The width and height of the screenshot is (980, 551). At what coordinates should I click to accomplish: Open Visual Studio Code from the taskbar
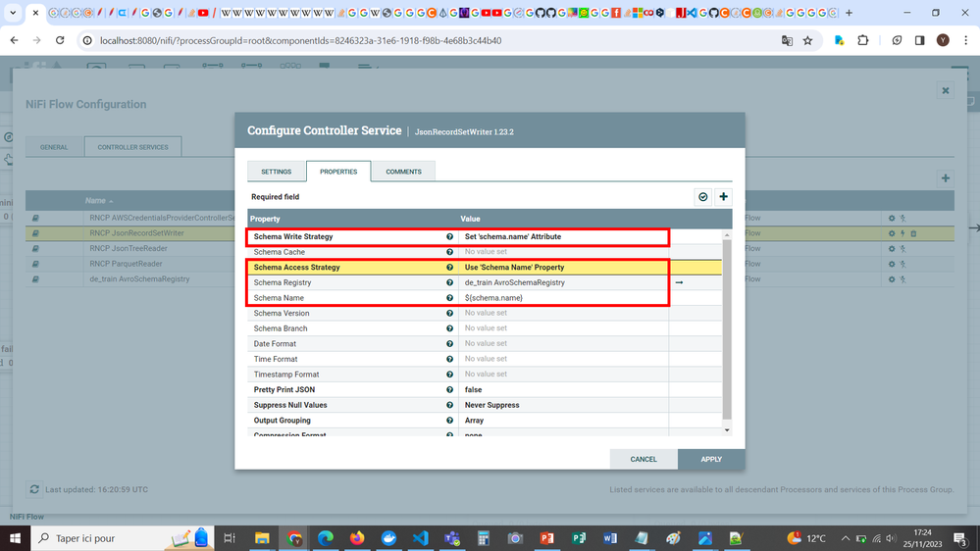[421, 538]
